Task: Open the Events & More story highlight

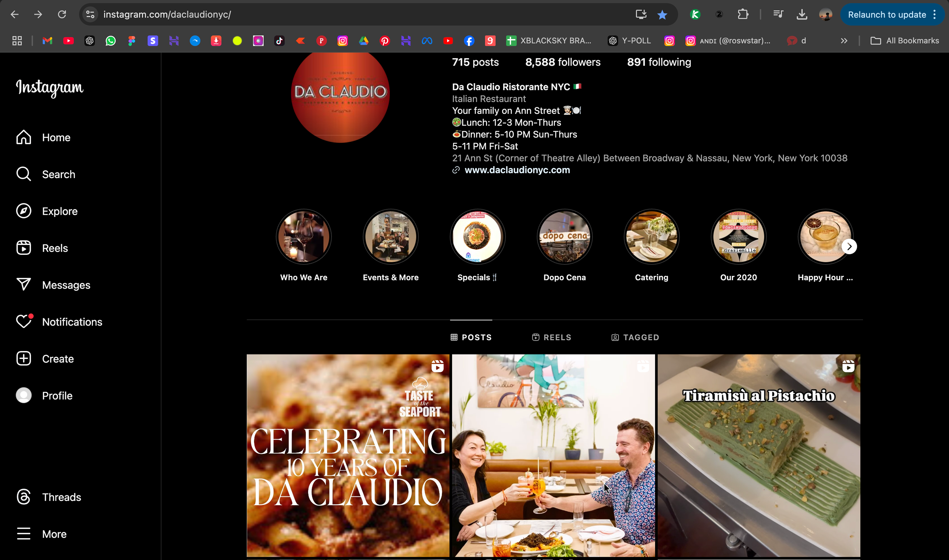Action: 391,246
